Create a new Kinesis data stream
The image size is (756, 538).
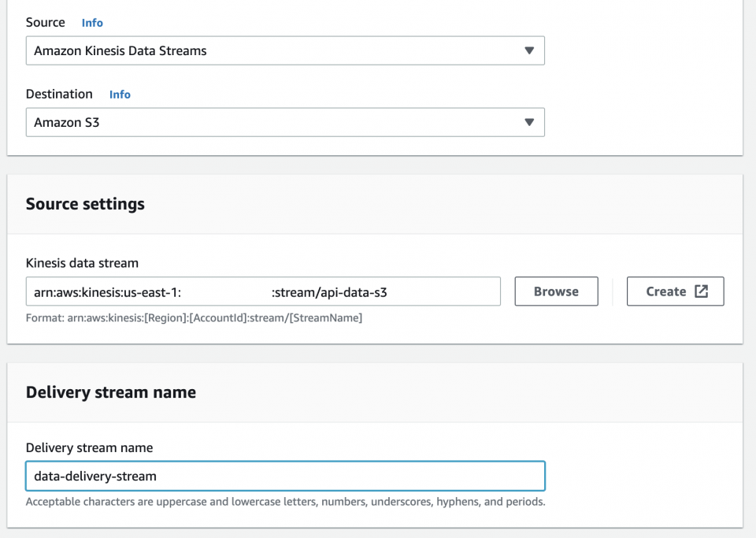click(x=675, y=291)
